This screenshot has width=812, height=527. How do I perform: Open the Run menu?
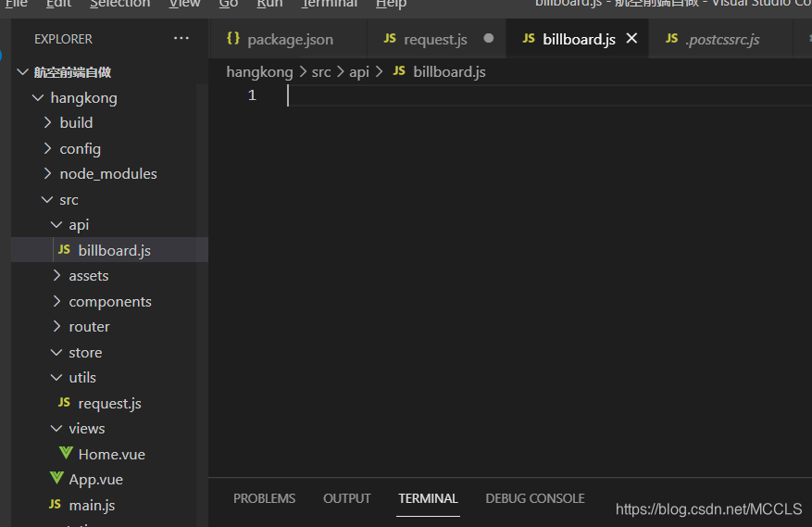point(269,4)
